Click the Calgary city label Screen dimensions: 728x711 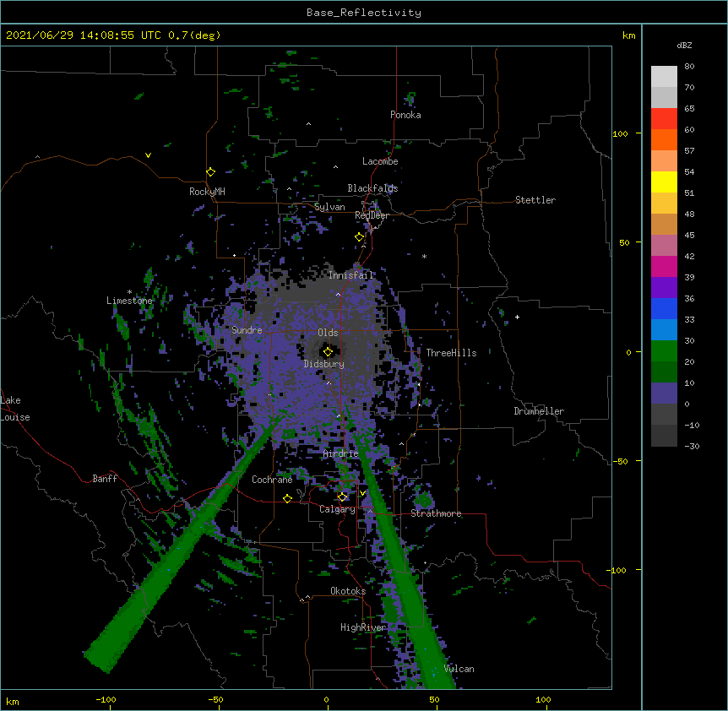[337, 509]
